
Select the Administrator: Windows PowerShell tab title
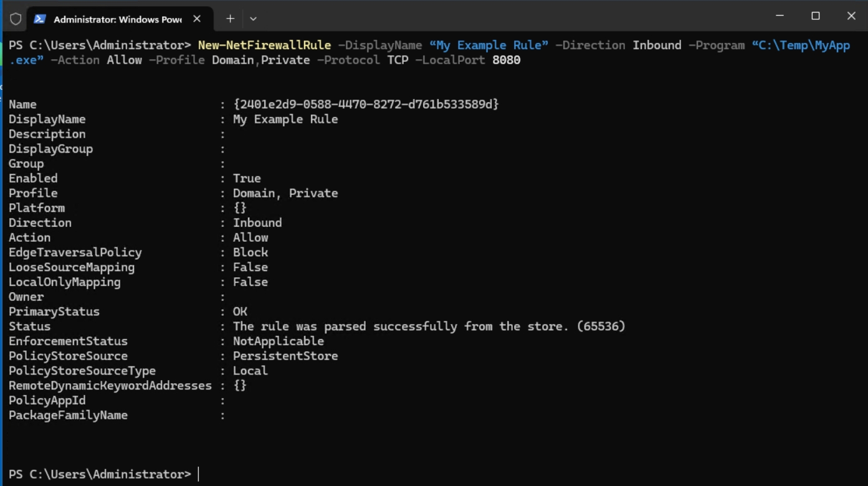point(117,19)
